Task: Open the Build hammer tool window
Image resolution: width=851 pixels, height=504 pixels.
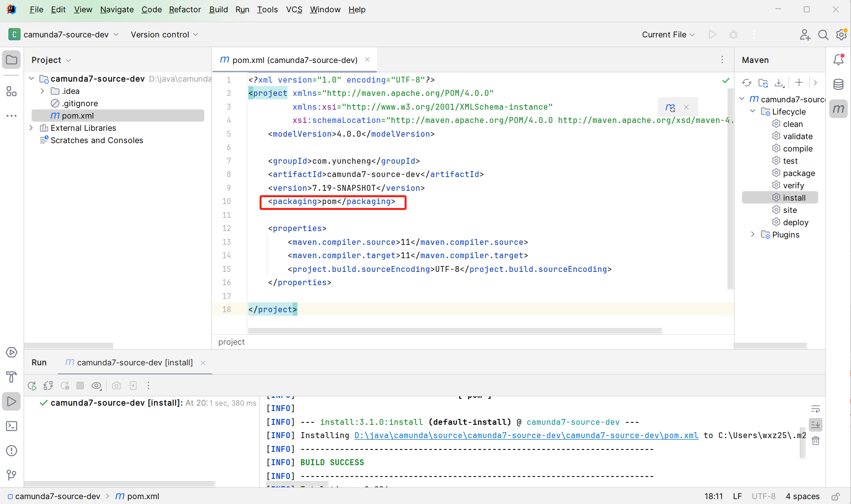Action: point(11,377)
